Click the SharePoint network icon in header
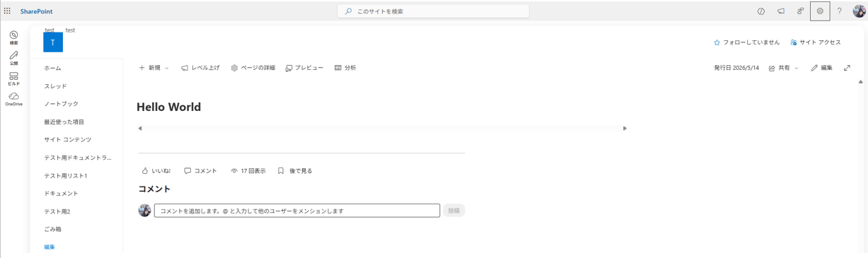The width and height of the screenshot is (868, 258). pyautogui.click(x=800, y=11)
